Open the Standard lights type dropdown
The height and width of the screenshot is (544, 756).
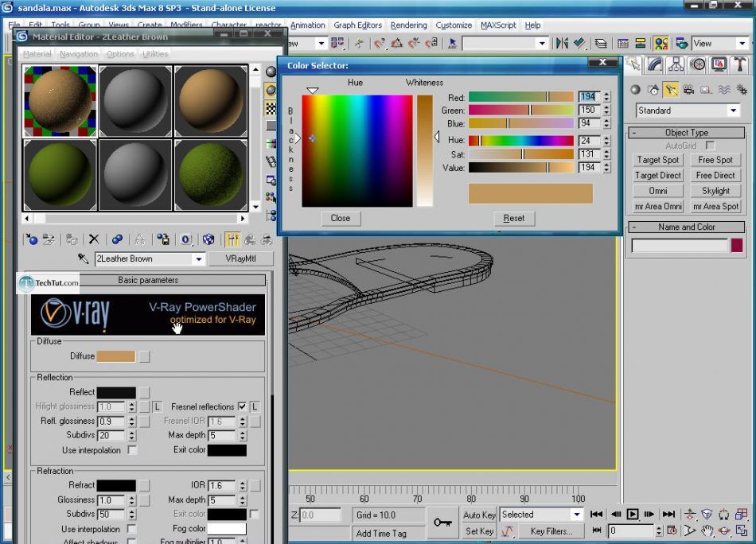(734, 111)
